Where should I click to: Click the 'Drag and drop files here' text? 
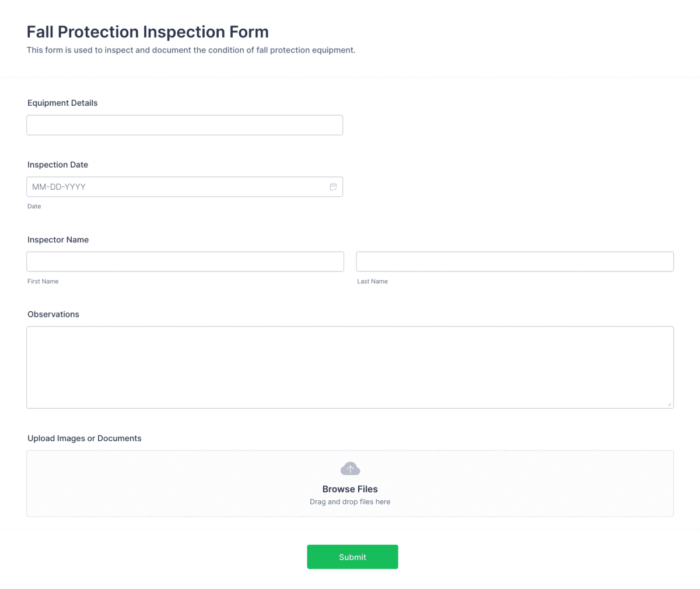click(350, 501)
